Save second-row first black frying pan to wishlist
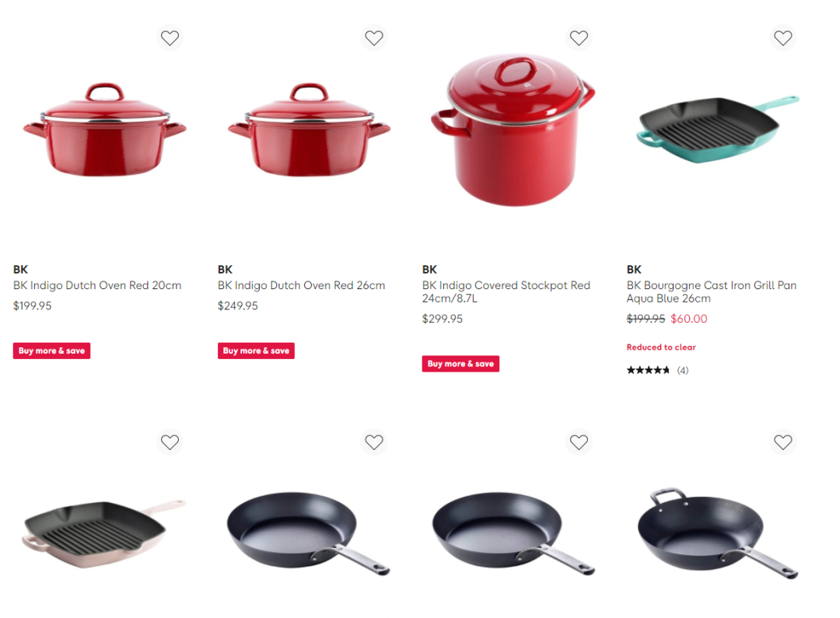 click(x=374, y=442)
